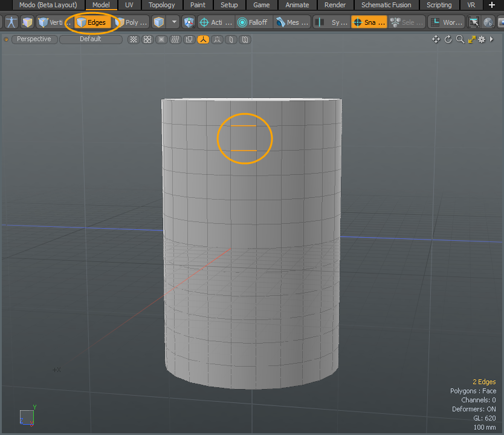Click the viewport pan/move icon
The width and height of the screenshot is (504, 435).
(436, 39)
